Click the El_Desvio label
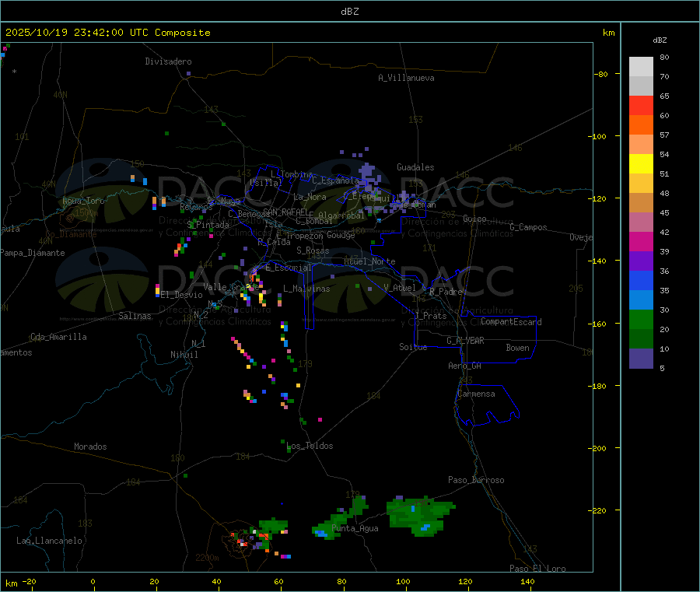 coord(182,295)
